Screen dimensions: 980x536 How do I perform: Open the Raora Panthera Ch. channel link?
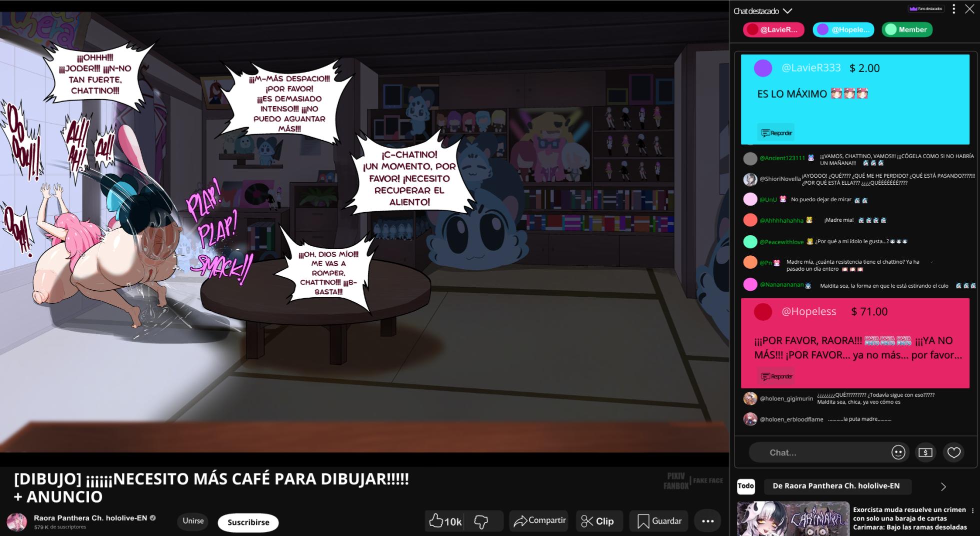(x=90, y=518)
